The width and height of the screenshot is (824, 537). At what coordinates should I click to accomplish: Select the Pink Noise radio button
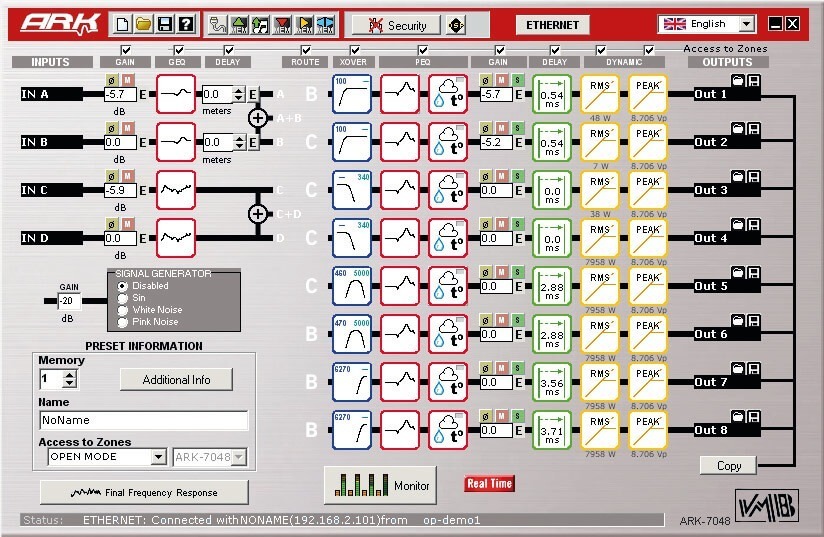(122, 322)
